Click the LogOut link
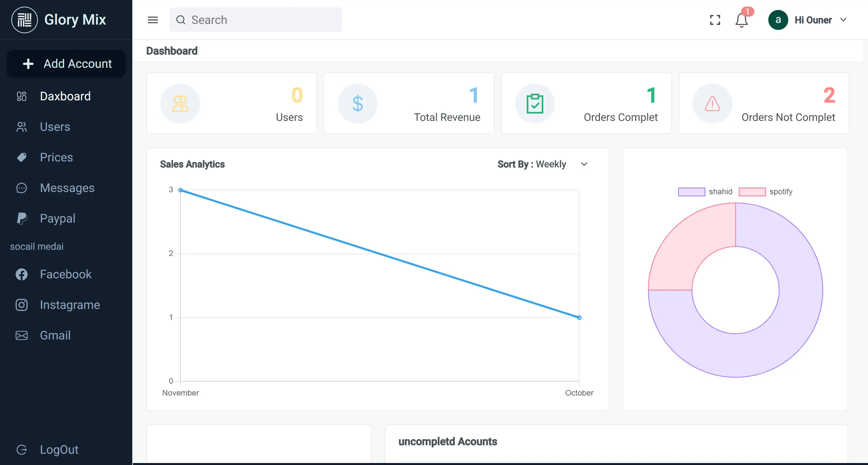This screenshot has height=465, width=868. (59, 449)
